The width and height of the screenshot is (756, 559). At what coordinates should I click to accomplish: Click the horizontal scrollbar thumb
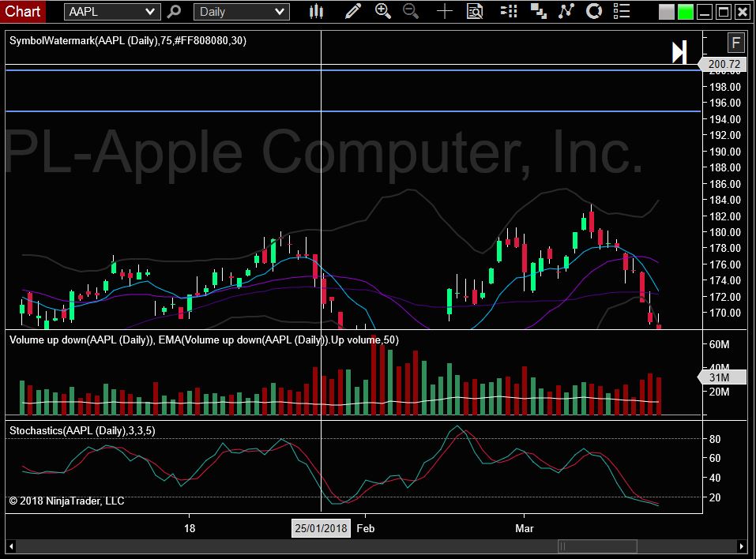pyautogui.click(x=597, y=546)
